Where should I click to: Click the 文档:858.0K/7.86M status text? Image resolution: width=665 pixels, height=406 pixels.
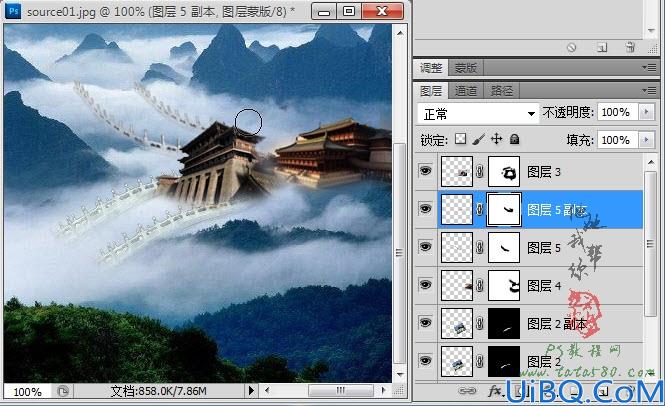159,391
